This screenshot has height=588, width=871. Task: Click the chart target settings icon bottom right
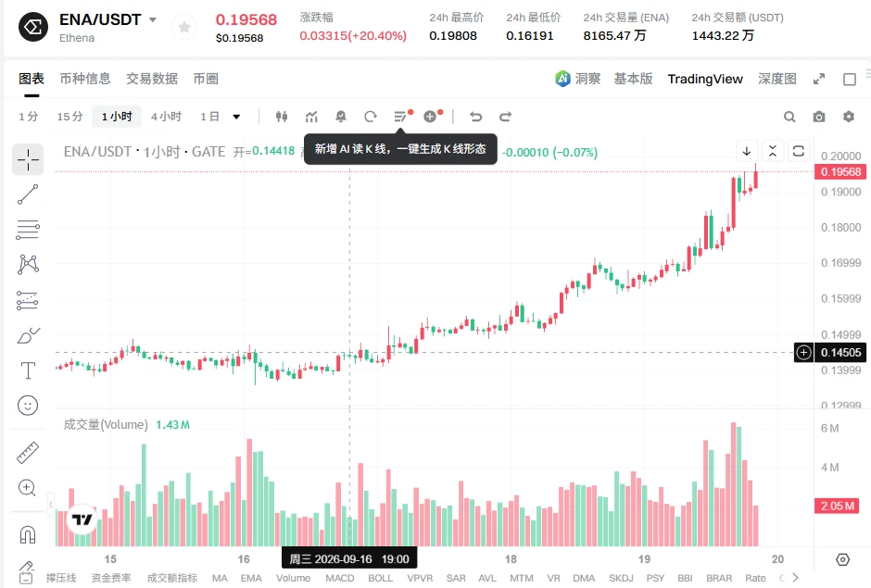coord(842,559)
